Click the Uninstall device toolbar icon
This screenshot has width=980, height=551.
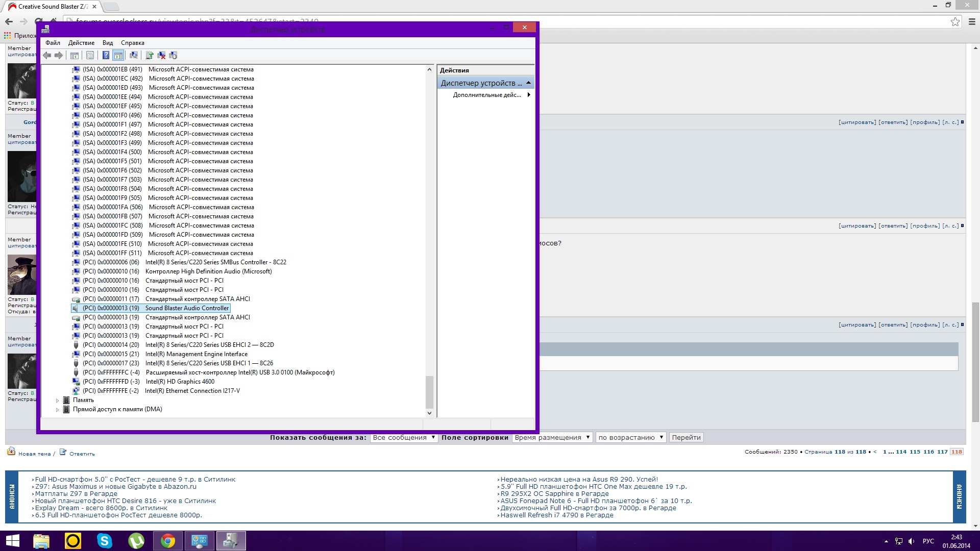[161, 55]
